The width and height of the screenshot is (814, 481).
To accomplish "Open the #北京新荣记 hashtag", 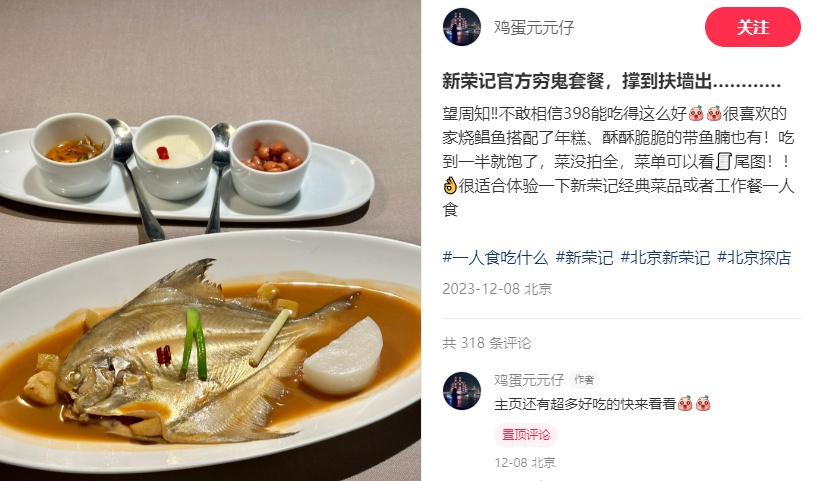I will click(665, 257).
